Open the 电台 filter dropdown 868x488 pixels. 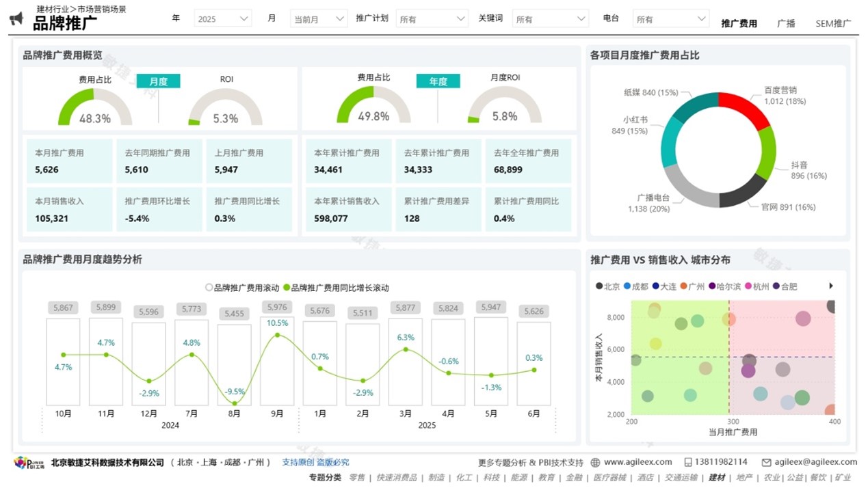(x=670, y=19)
